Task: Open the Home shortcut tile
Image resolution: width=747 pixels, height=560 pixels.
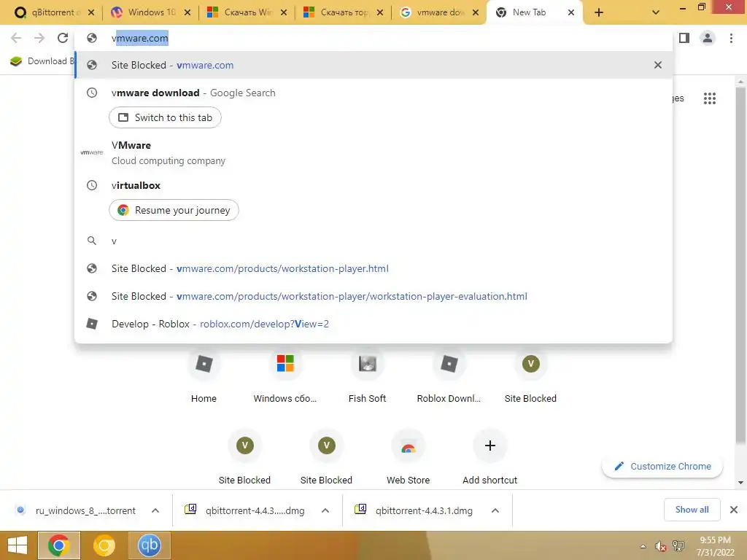Action: point(204,376)
